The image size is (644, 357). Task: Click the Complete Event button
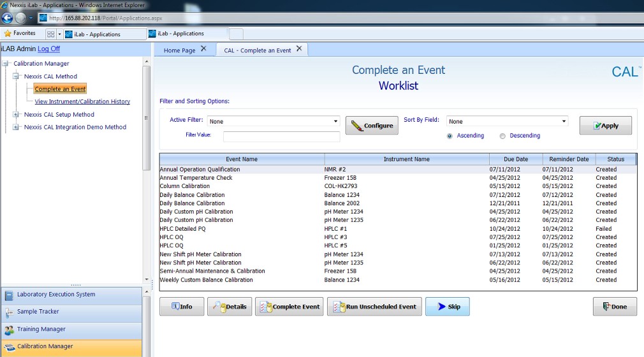pos(289,307)
